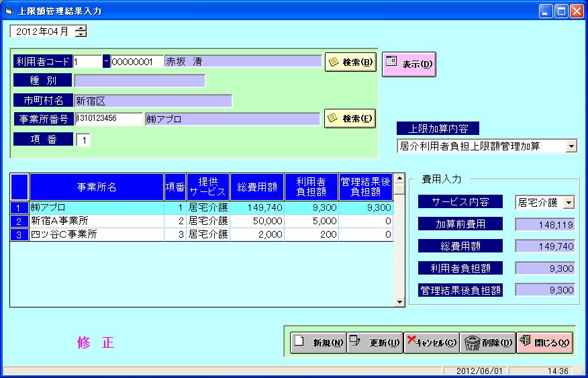Click the table scrollbar down arrow
Image resolution: width=588 pixels, height=378 pixels.
tap(399, 301)
